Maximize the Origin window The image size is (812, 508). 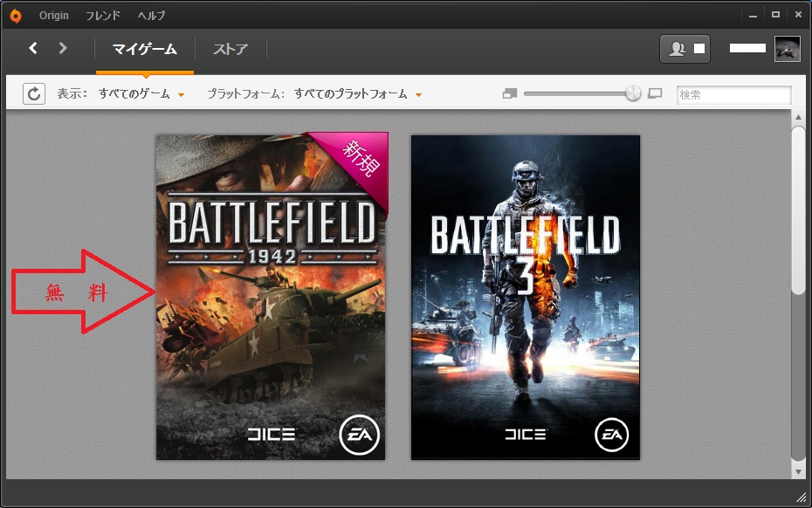(775, 15)
